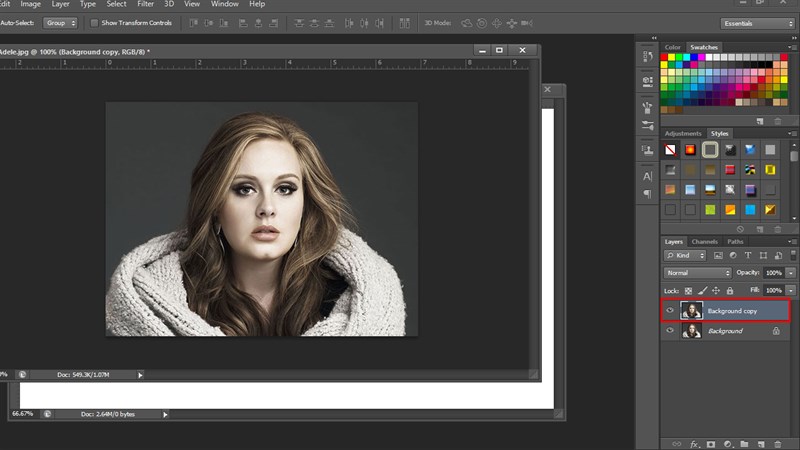
Task: Click Auto-Align Layers icon in options bar
Action: 405,23
